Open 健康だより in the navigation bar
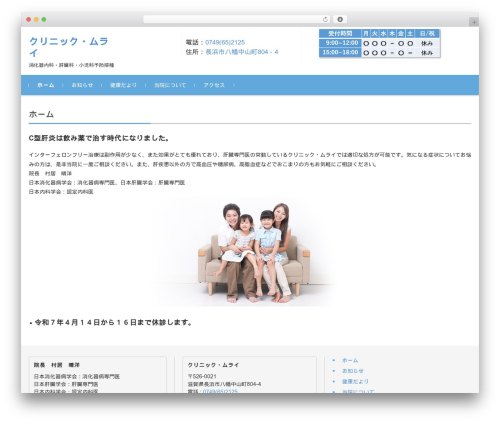500x423 pixels. click(x=123, y=85)
